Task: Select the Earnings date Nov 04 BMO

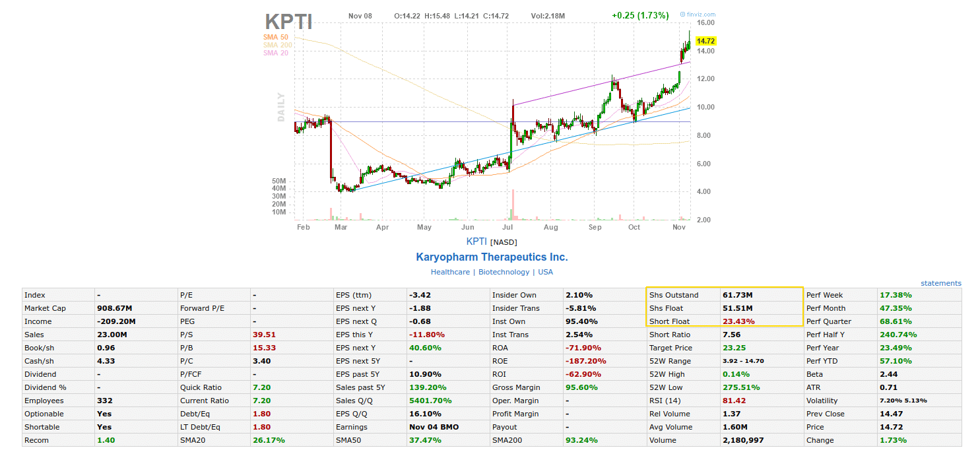Action: (434, 427)
